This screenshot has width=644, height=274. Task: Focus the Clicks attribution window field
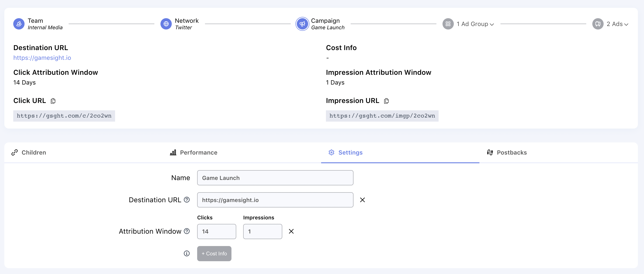point(216,231)
